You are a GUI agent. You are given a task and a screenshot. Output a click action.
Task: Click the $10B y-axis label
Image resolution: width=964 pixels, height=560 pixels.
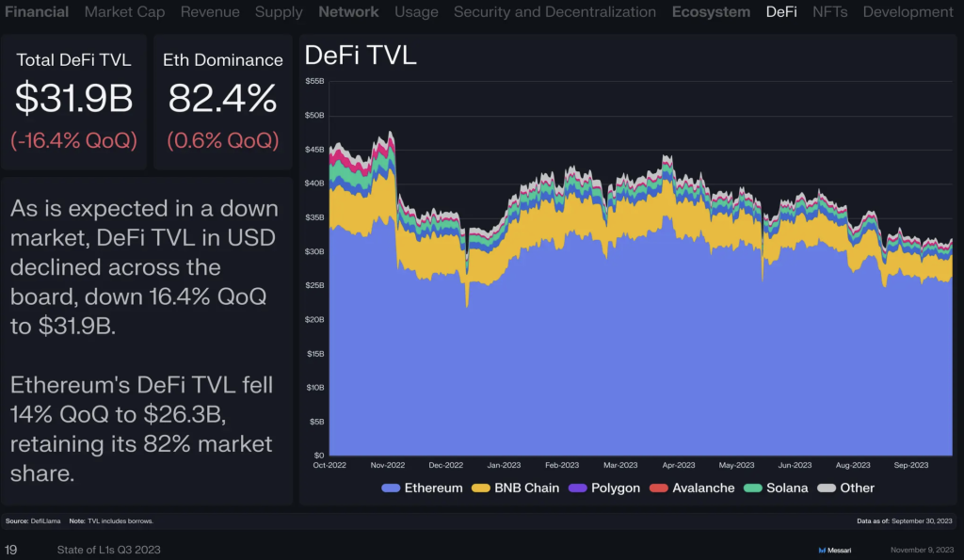click(314, 387)
